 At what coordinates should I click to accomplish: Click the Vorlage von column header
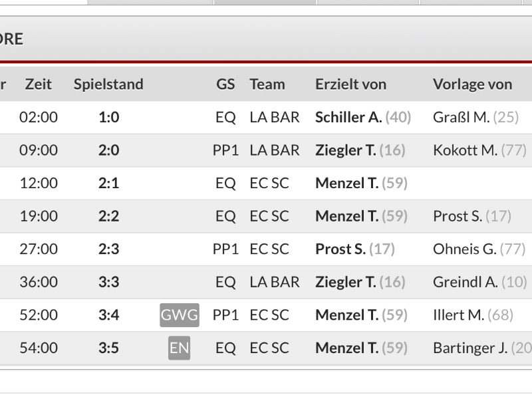click(x=473, y=84)
